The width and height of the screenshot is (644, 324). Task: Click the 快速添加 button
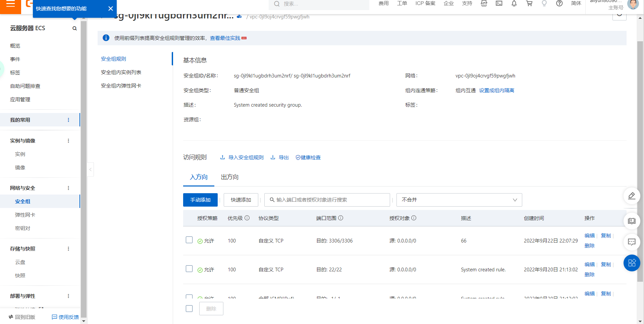pyautogui.click(x=241, y=200)
